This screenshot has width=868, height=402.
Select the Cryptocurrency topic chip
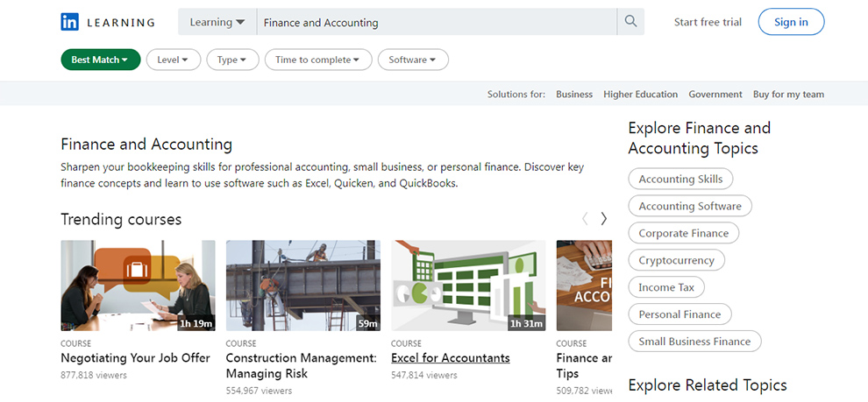click(x=676, y=260)
